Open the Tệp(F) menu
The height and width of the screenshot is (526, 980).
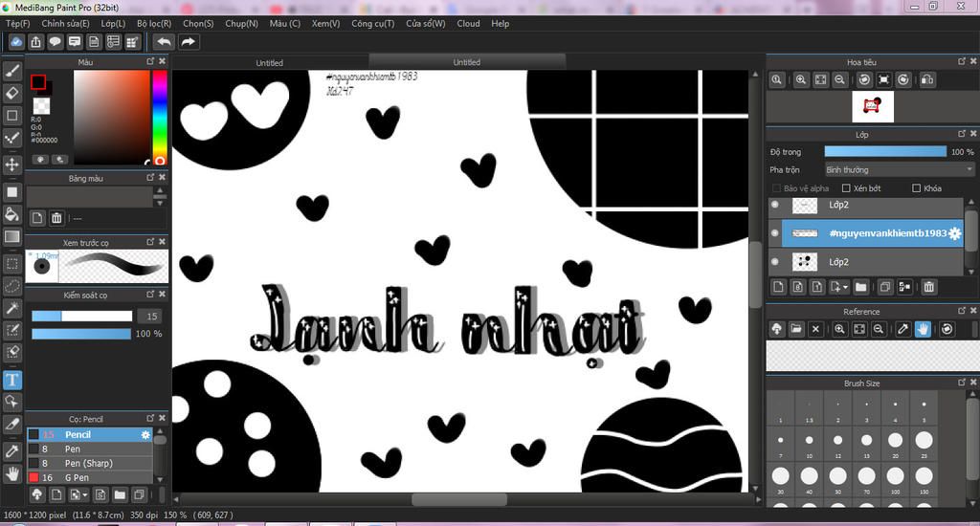[18, 23]
